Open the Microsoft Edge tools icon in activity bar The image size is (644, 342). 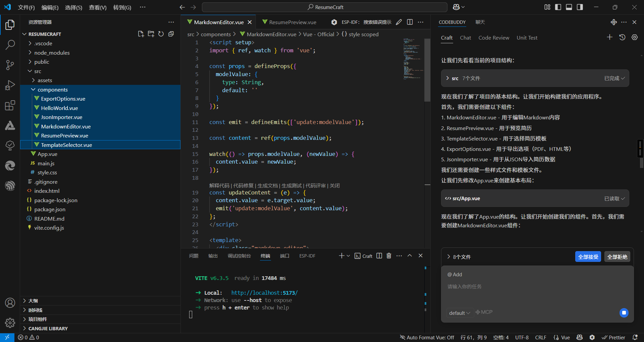click(10, 166)
